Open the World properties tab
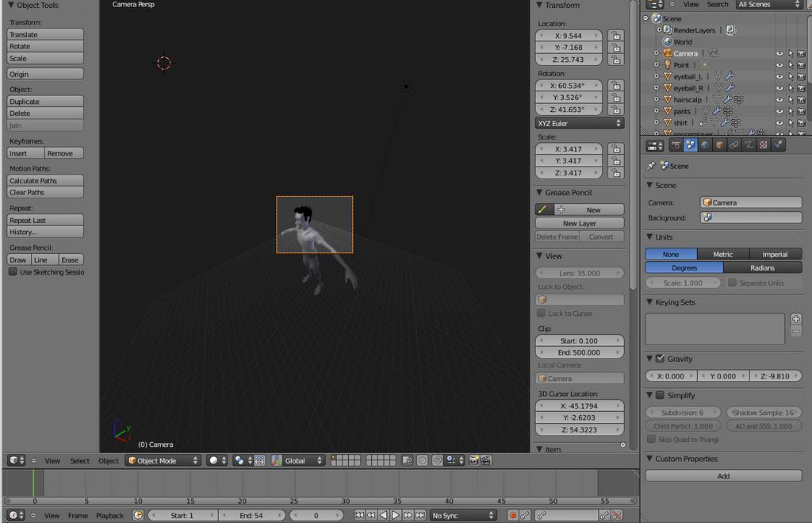The image size is (812, 523). (x=705, y=146)
